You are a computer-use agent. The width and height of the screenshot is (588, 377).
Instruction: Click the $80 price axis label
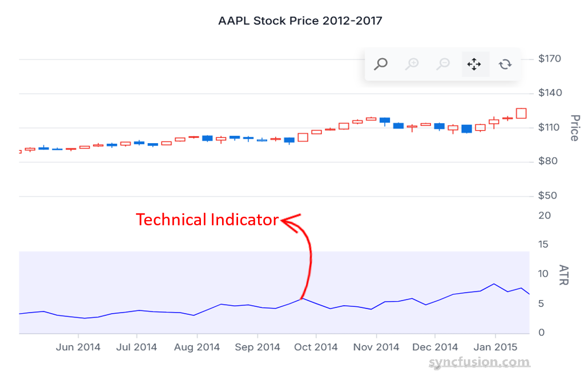[548, 161]
